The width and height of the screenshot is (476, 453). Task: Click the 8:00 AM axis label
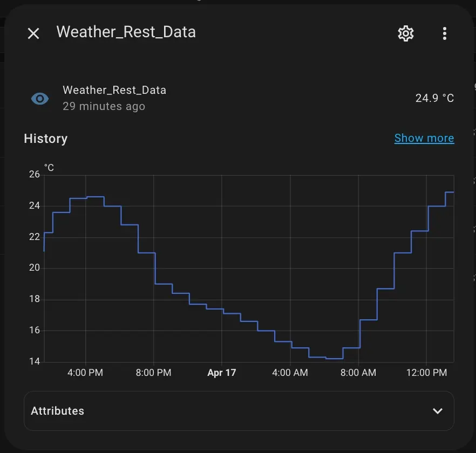pos(358,373)
